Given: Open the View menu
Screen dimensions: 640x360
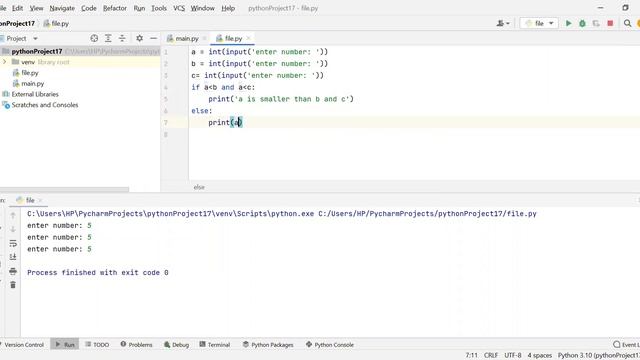Looking at the screenshot, I should 36,8.
